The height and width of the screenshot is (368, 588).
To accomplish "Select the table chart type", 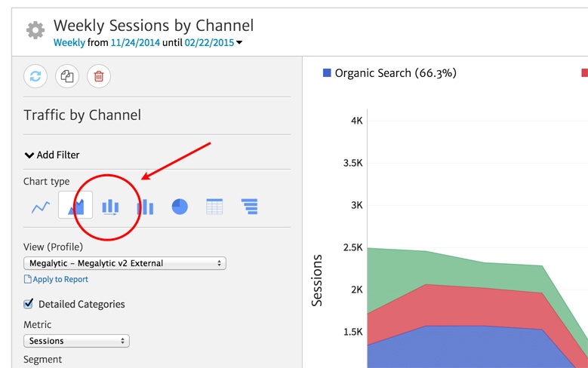I will click(214, 207).
